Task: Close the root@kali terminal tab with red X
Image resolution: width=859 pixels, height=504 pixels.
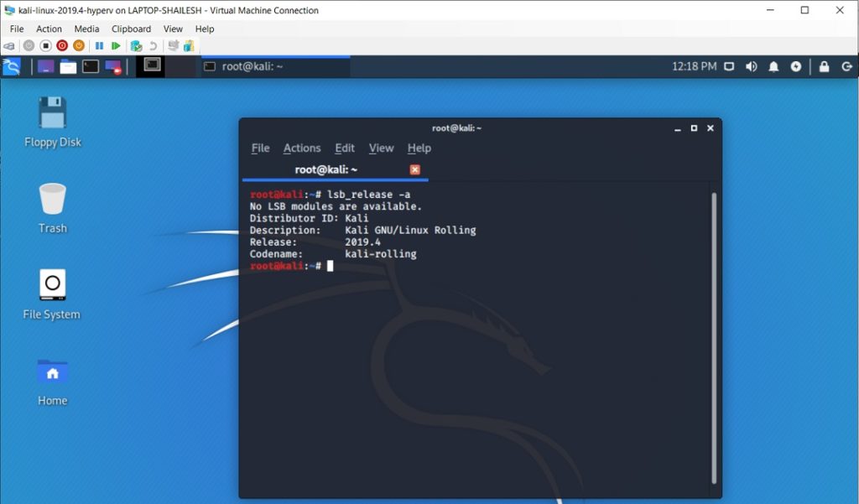Action: click(414, 170)
